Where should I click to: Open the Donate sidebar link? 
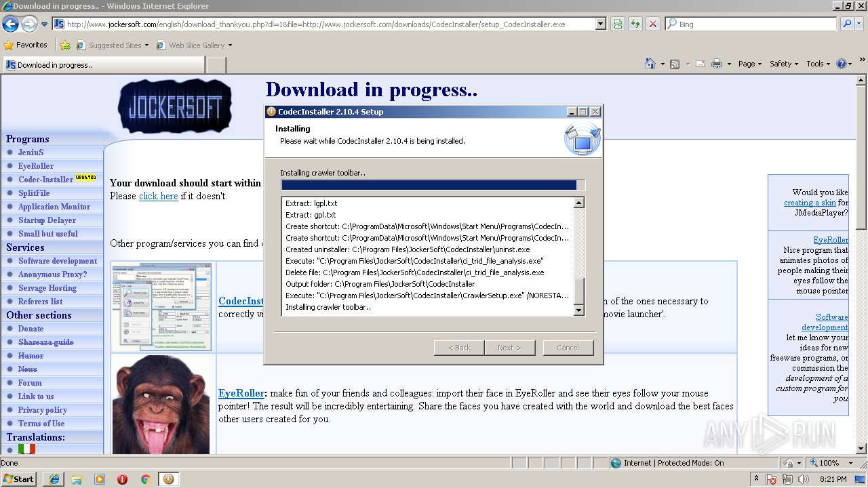[x=31, y=329]
